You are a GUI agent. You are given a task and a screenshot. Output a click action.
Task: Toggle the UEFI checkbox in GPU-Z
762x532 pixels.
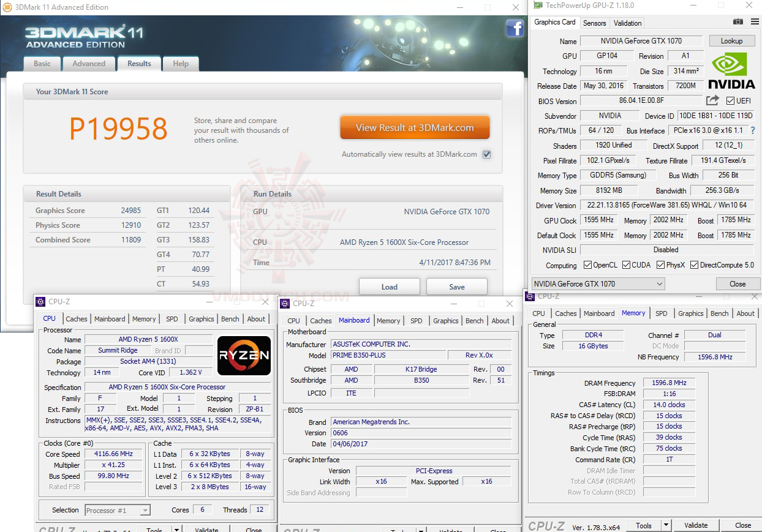pos(731,100)
